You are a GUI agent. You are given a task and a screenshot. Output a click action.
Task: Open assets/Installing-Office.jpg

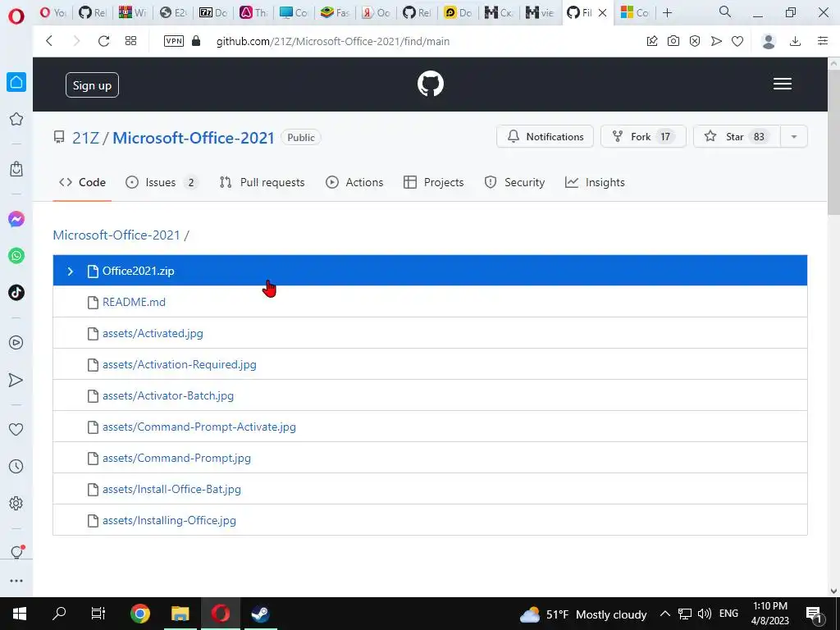point(169,519)
